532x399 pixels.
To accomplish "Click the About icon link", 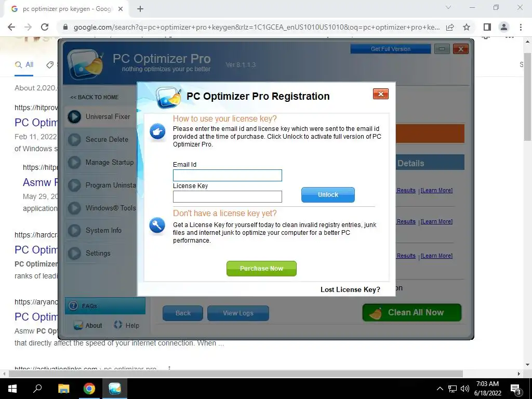I will pyautogui.click(x=88, y=325).
